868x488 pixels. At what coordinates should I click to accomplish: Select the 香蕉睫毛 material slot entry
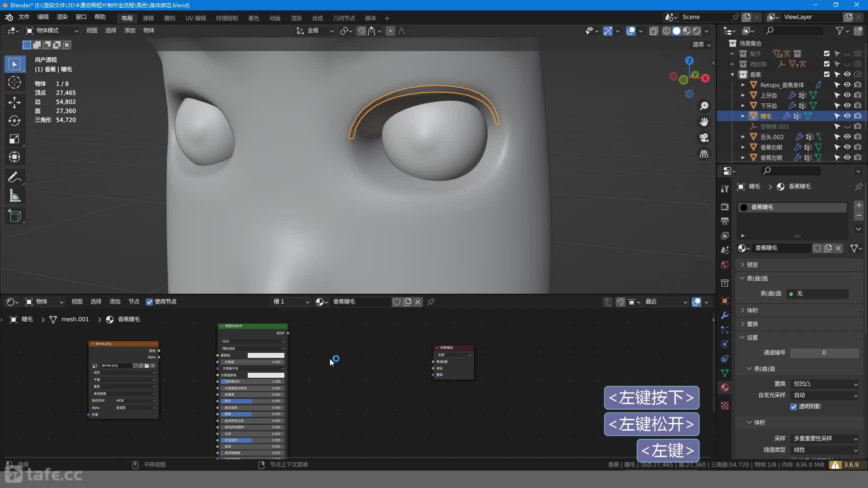tap(792, 207)
